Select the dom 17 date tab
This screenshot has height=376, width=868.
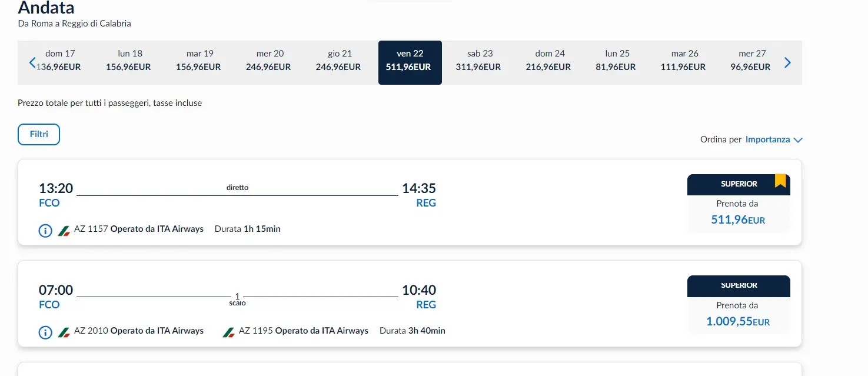point(60,61)
